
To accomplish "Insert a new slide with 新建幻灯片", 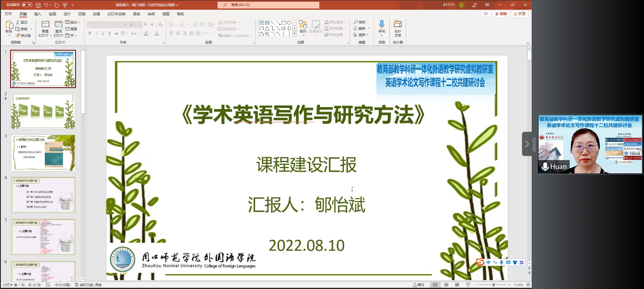I will click(x=45, y=28).
